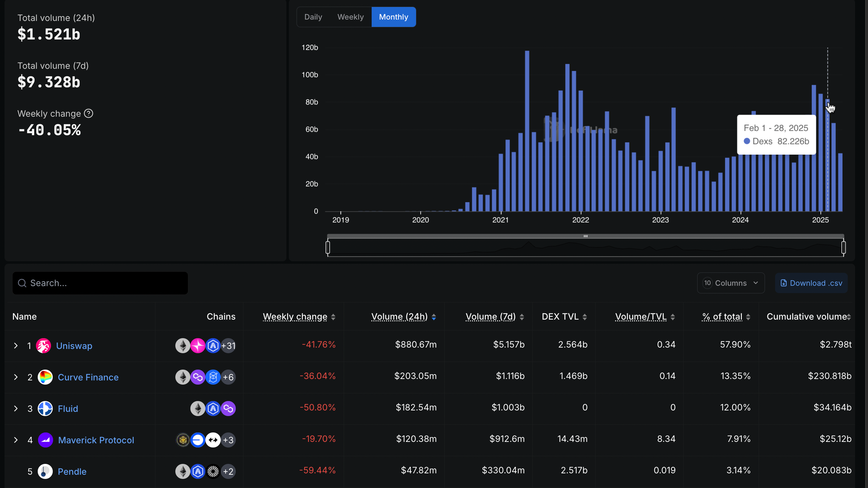Click BSC chain icon in Maverick row
868x488 pixels.
pyautogui.click(x=183, y=440)
